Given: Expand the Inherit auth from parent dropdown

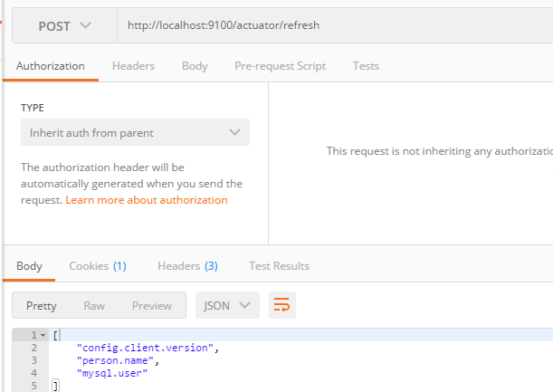Looking at the screenshot, I should coord(135,133).
